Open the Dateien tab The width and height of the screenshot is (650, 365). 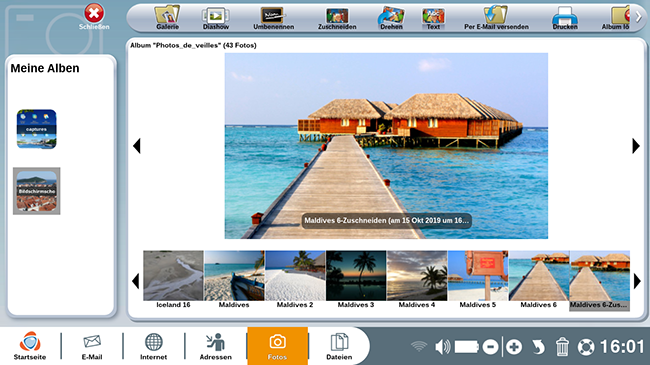click(x=339, y=346)
